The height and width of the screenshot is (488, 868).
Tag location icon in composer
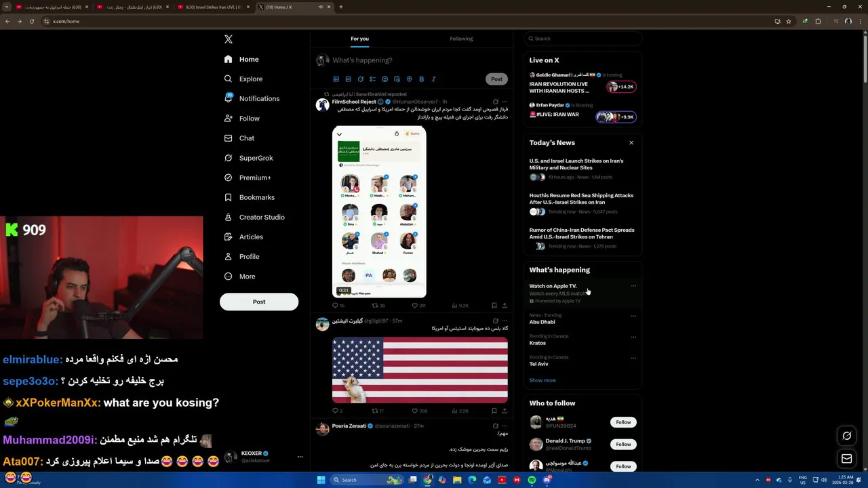pyautogui.click(x=409, y=79)
